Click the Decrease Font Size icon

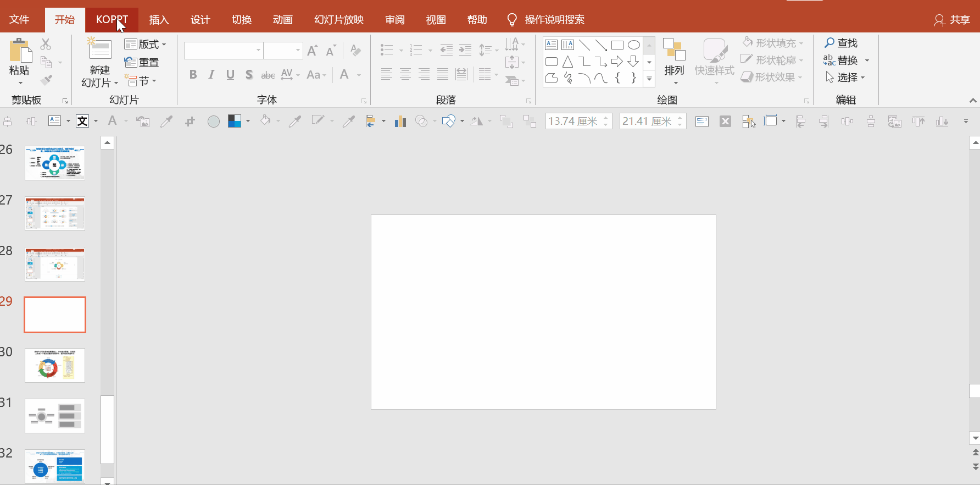coord(331,51)
